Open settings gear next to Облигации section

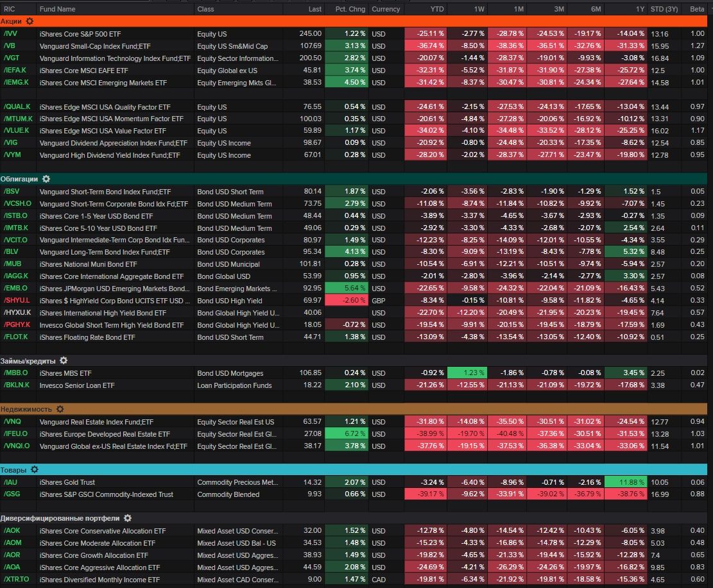[46, 179]
